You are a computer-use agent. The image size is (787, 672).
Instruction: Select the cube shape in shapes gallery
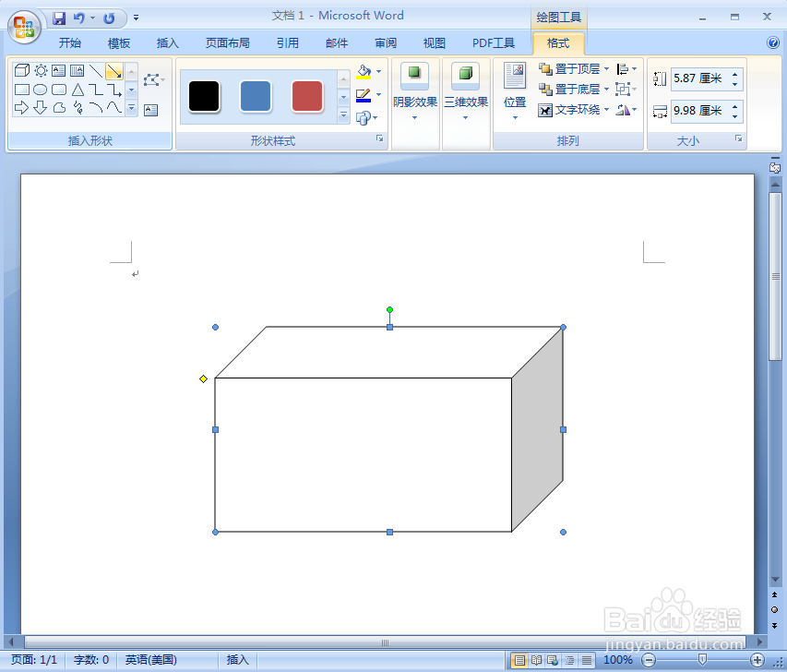22,71
